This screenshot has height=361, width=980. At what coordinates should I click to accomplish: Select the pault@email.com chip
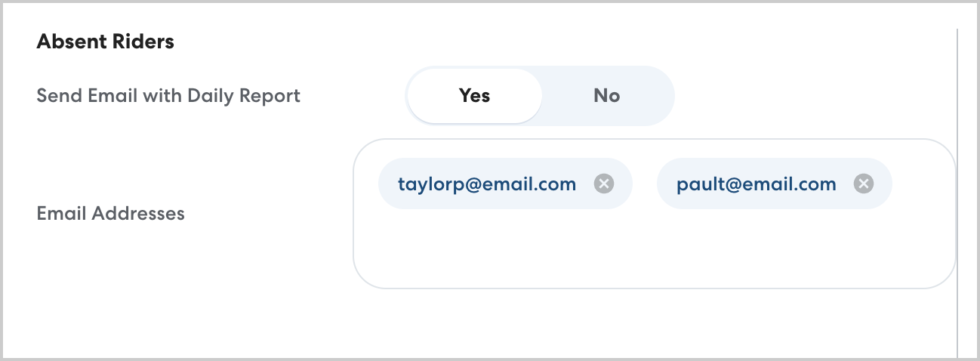tap(756, 184)
